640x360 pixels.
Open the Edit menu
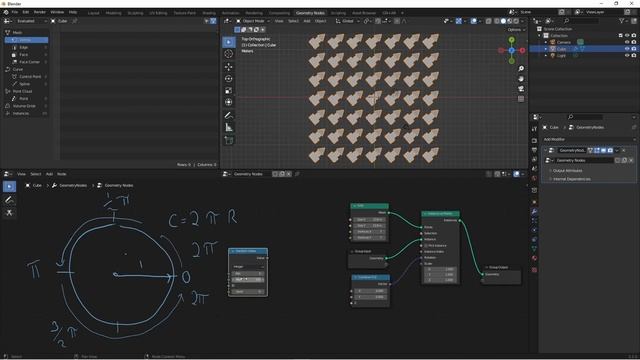26,12
